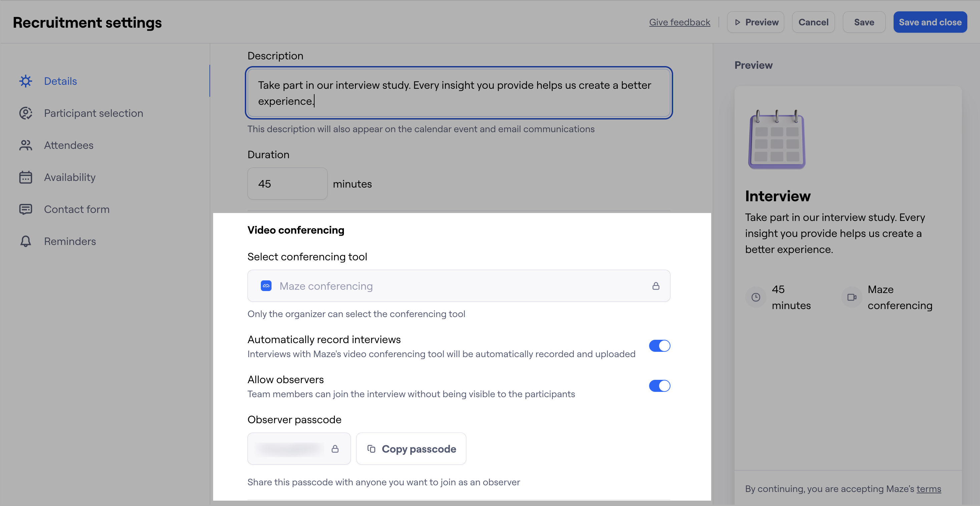Click the Participant selection target icon
The image size is (980, 506).
pos(25,113)
